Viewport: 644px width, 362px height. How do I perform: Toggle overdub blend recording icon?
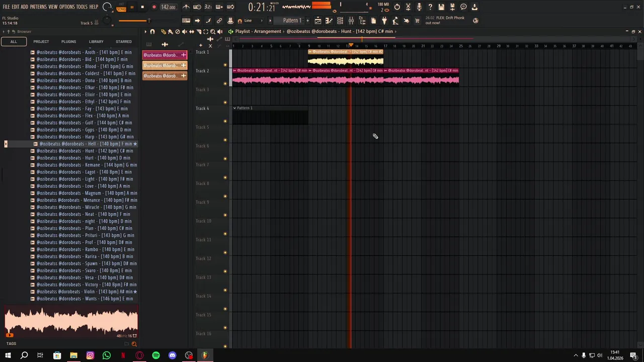click(219, 7)
